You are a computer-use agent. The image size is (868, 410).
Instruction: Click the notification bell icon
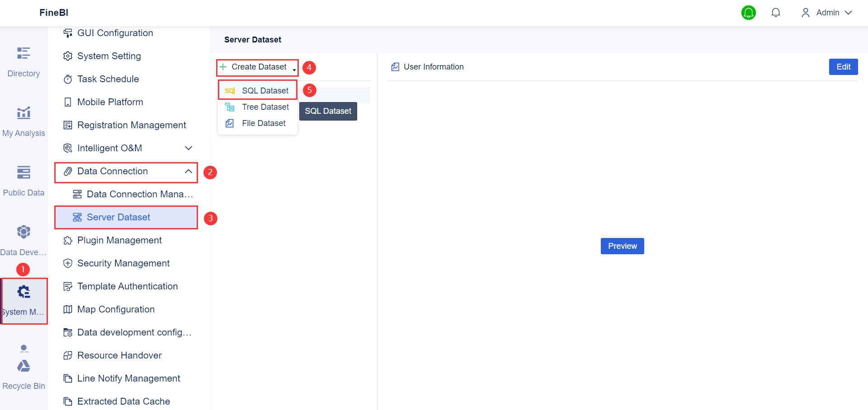pyautogui.click(x=776, y=12)
